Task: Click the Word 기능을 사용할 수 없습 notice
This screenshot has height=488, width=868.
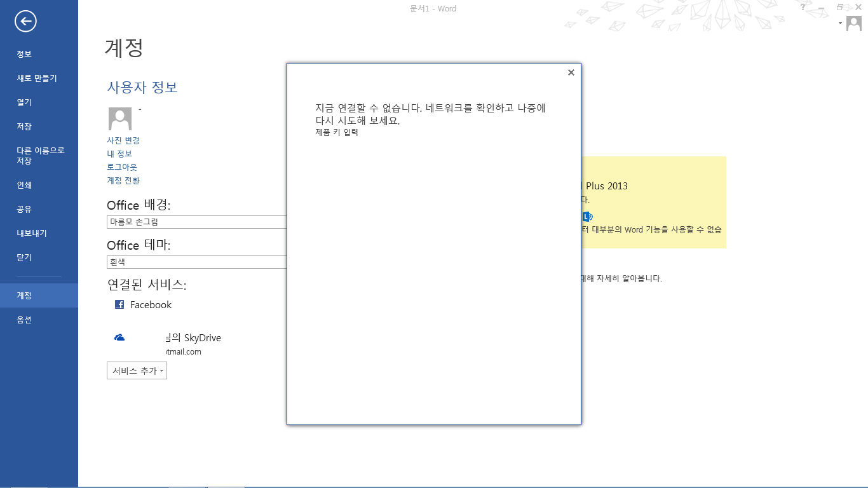Action: point(673,229)
